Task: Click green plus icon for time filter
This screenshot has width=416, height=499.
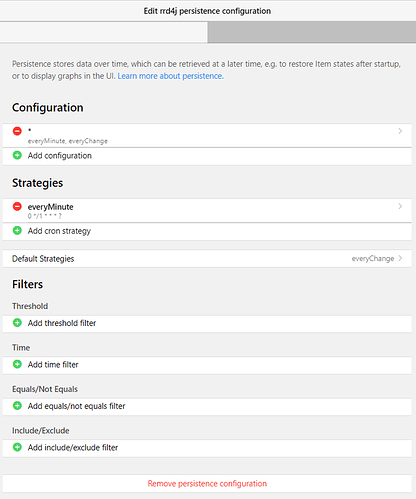Action: [x=17, y=364]
